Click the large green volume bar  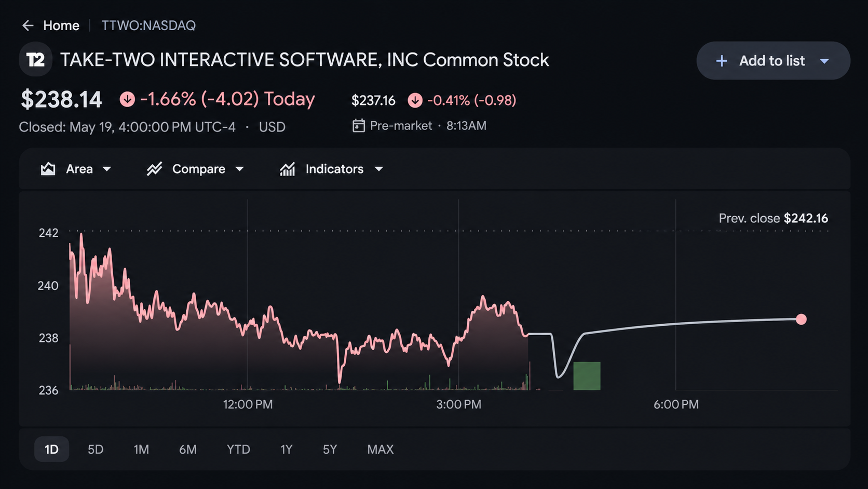587,376
